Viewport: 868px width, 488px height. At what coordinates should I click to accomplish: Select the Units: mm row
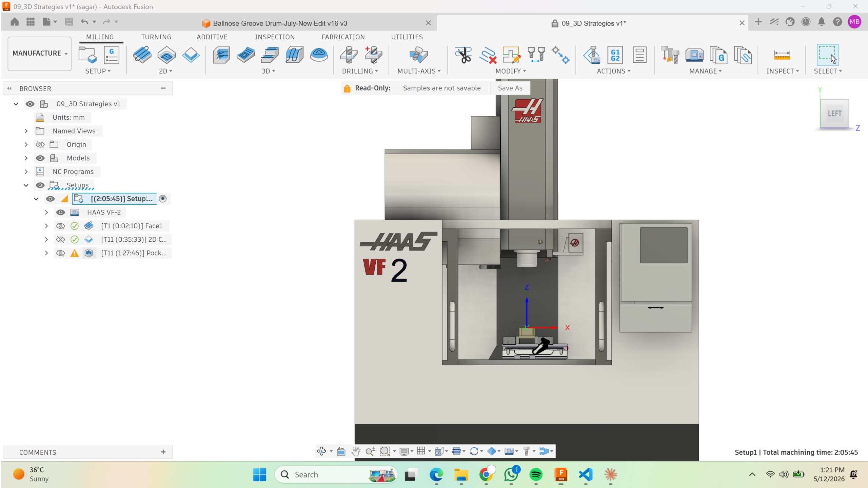pos(63,118)
